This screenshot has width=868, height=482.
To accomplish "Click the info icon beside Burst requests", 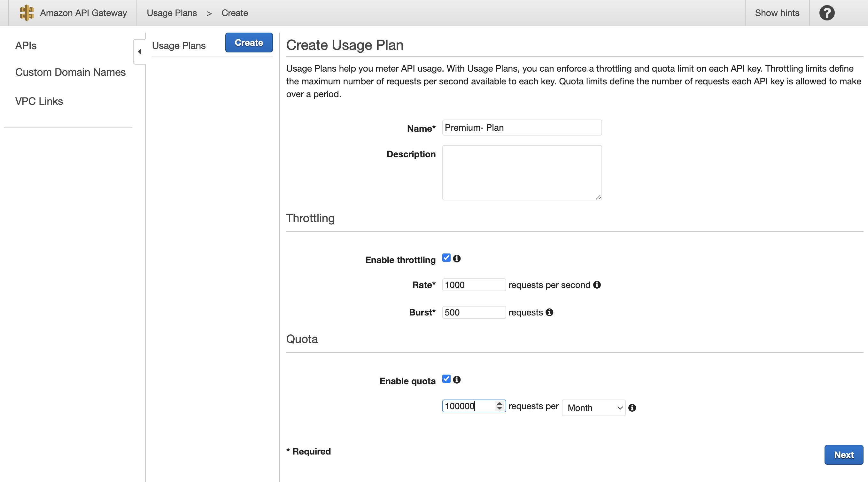I will pyautogui.click(x=550, y=313).
